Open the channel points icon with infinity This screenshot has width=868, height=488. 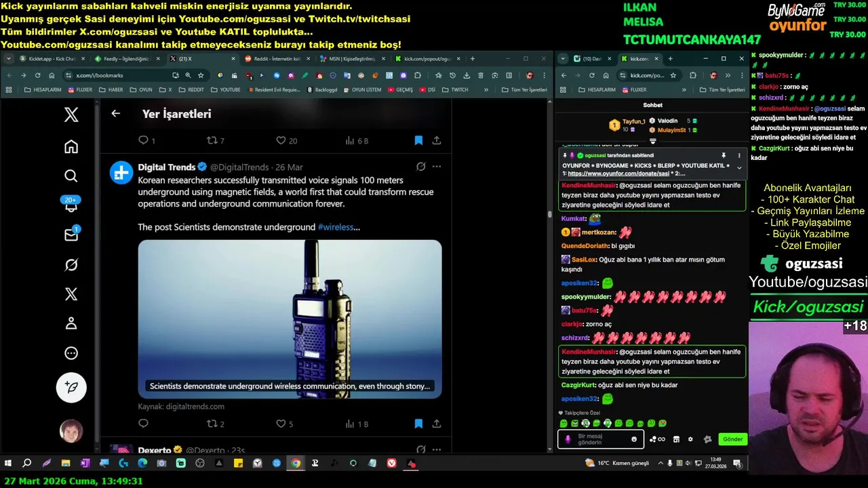coord(657,439)
